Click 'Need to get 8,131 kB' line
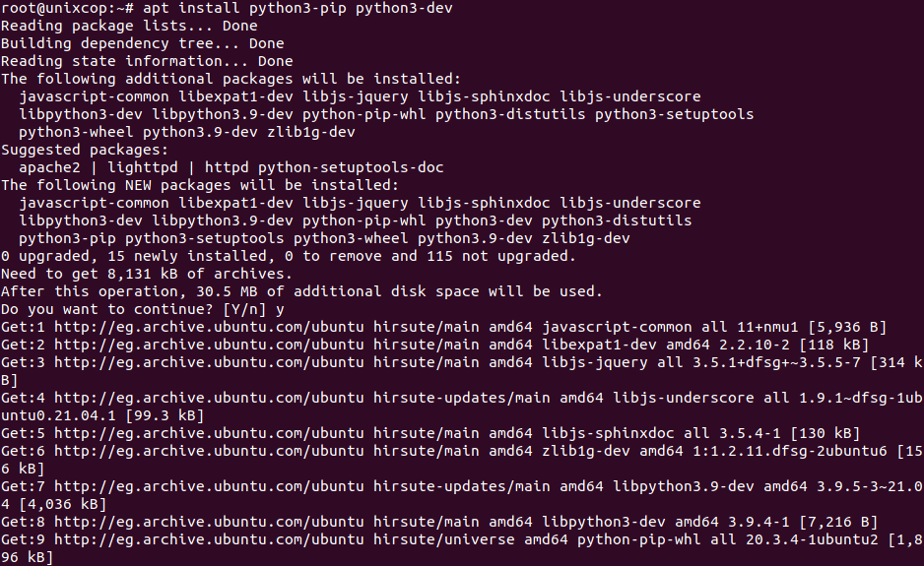 147,274
